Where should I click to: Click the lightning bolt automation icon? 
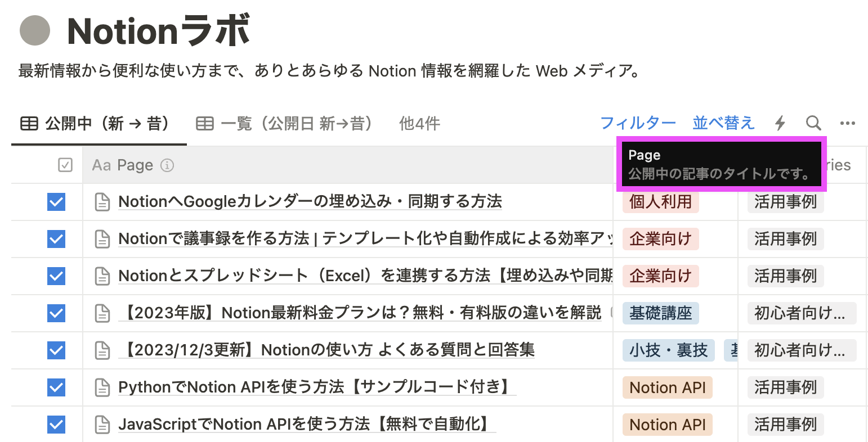[780, 123]
